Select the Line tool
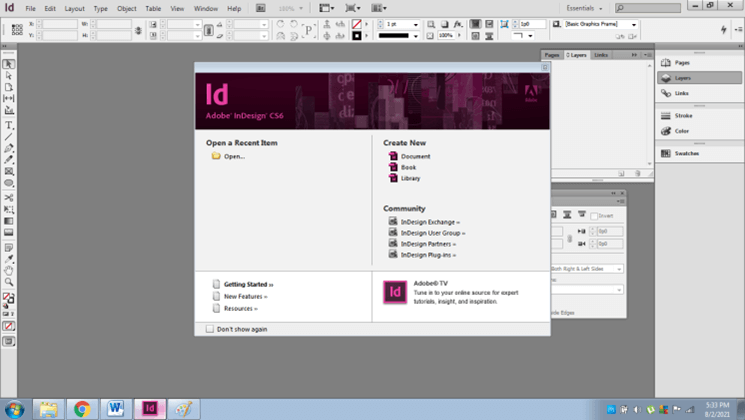745x420 pixels. (x=9, y=137)
